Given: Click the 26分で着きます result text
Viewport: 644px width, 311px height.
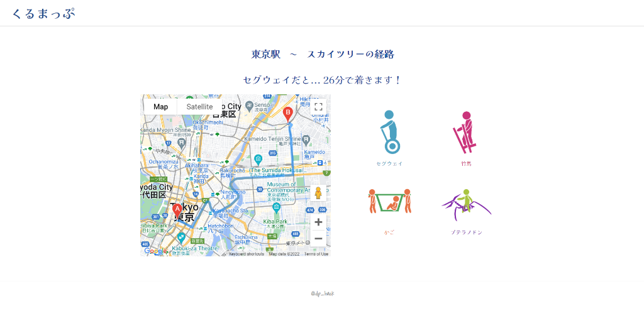Looking at the screenshot, I should [x=362, y=80].
